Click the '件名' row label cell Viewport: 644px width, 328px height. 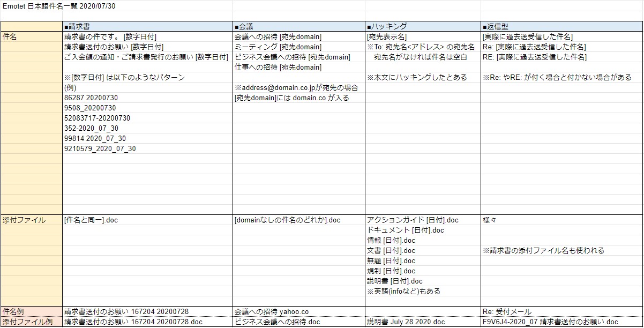click(32, 36)
